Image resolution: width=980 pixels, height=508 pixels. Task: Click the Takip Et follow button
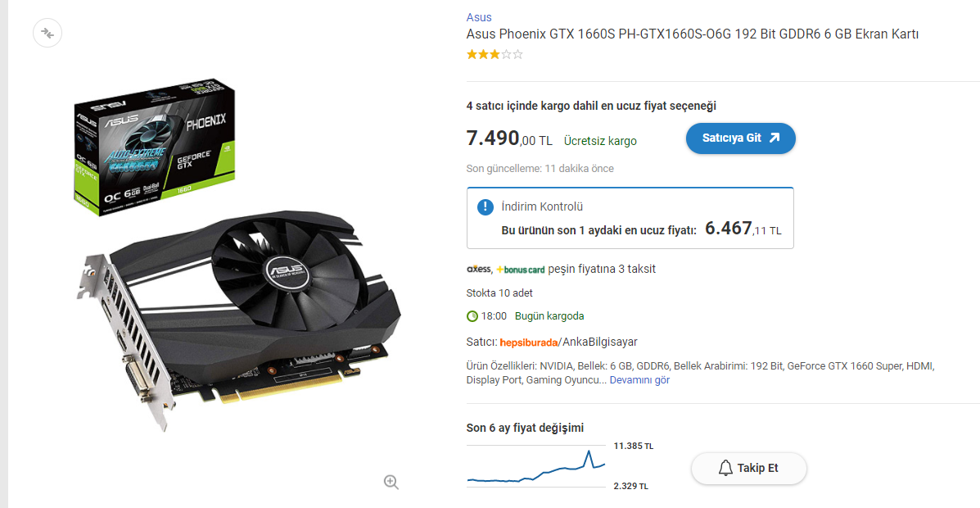pyautogui.click(x=749, y=468)
